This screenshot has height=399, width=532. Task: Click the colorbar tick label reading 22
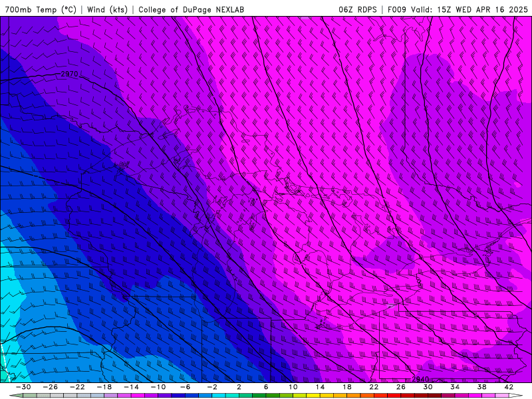click(374, 387)
